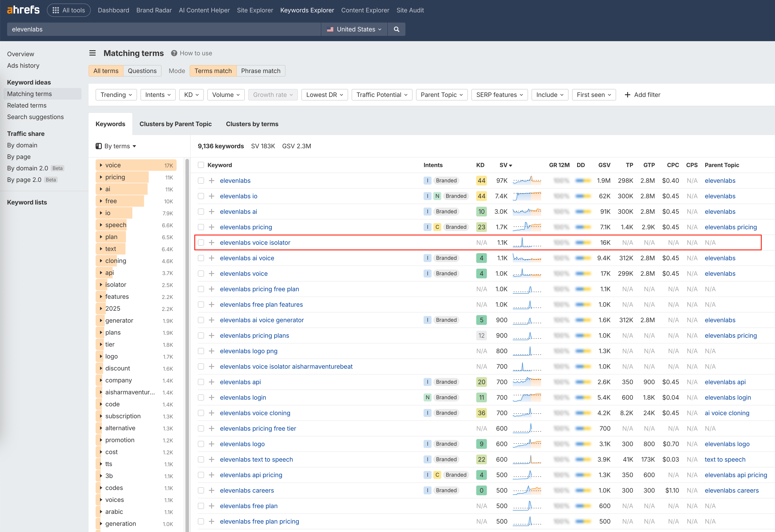
Task: Open the elevenlabs voice cloning keyword link
Action: (x=255, y=413)
